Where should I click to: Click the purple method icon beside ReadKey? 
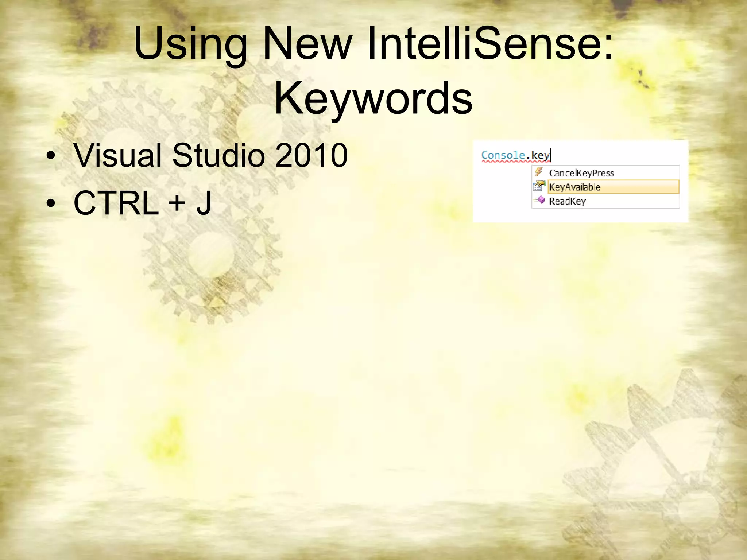click(x=540, y=200)
